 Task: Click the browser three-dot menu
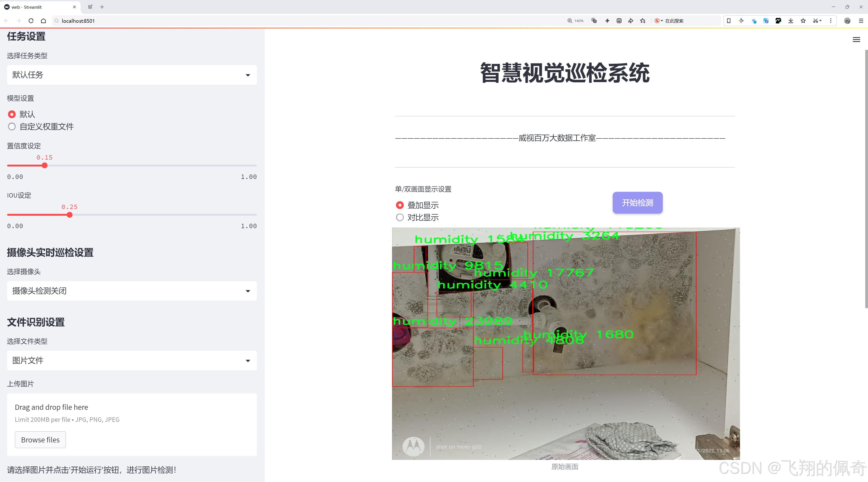[x=831, y=20]
